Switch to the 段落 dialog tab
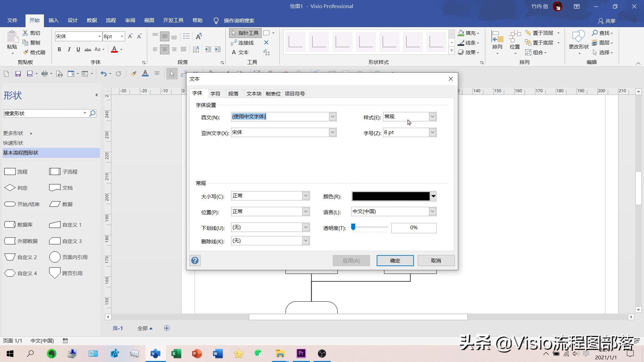Viewport: 644px width, 362px height. tap(234, 94)
